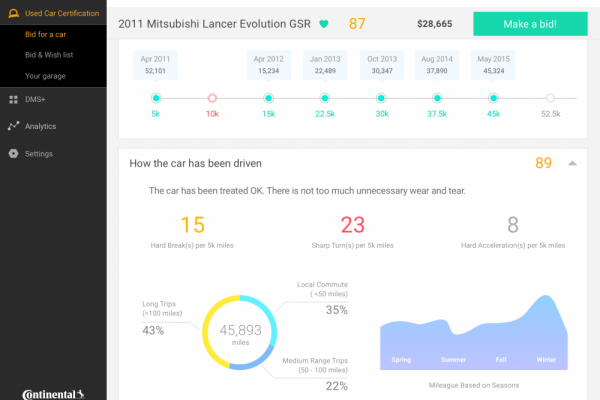Select the 45k service timeline marker

pos(494,98)
